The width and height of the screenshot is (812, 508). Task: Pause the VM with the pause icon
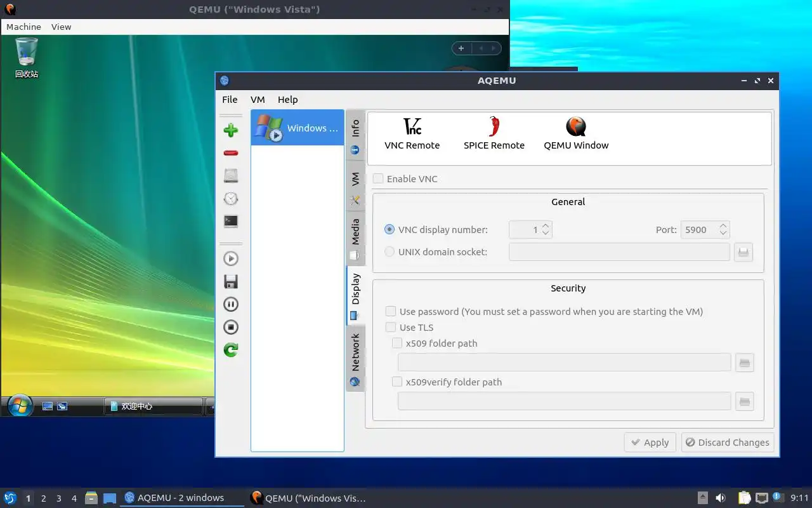click(231, 304)
